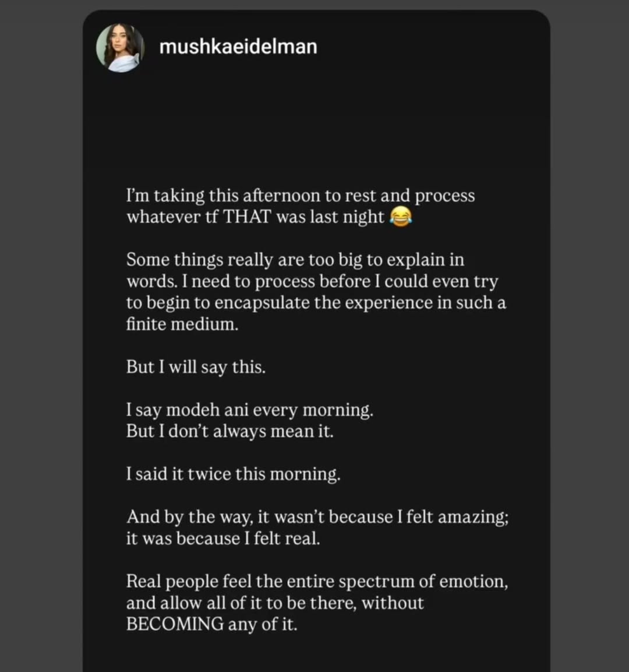Click the capitalized word "BECOMING"

175,624
